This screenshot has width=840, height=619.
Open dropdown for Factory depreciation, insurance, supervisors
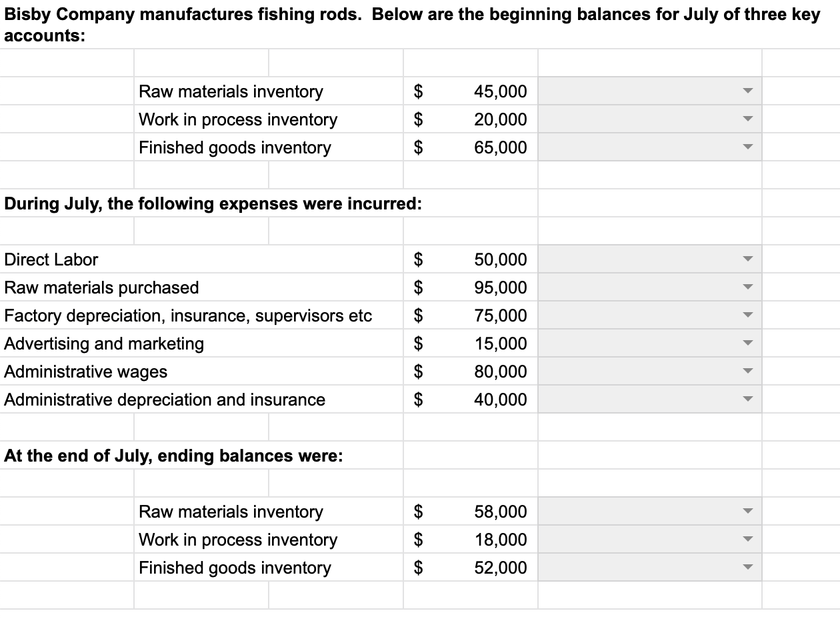748,316
